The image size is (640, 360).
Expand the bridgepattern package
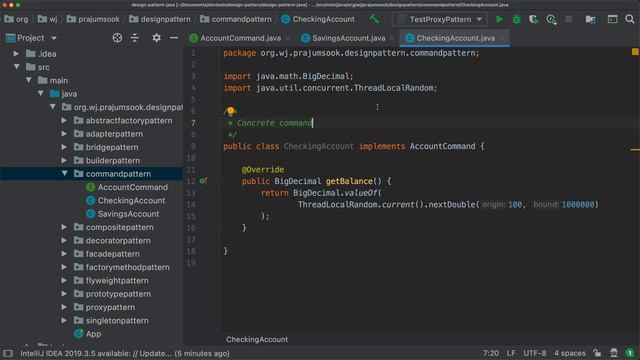click(64, 147)
